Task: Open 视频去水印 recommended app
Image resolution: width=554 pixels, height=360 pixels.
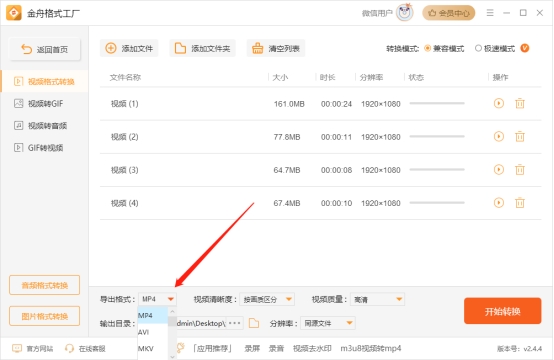Action: pos(312,349)
